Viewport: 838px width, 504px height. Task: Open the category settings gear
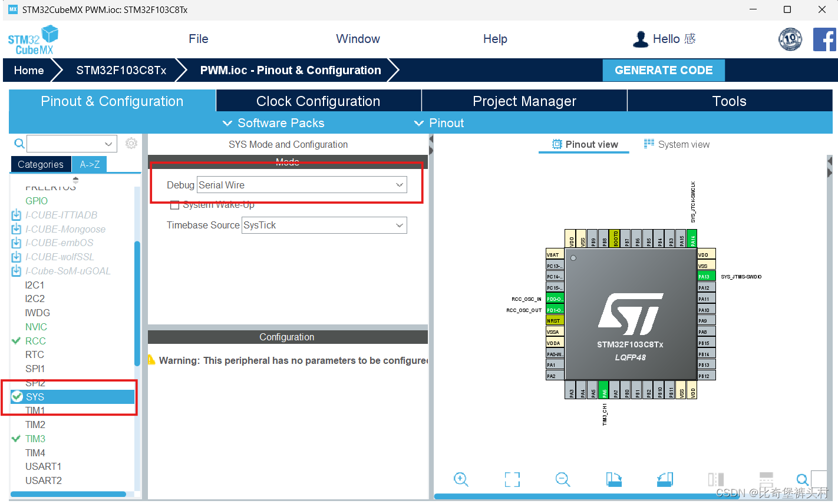tap(131, 143)
